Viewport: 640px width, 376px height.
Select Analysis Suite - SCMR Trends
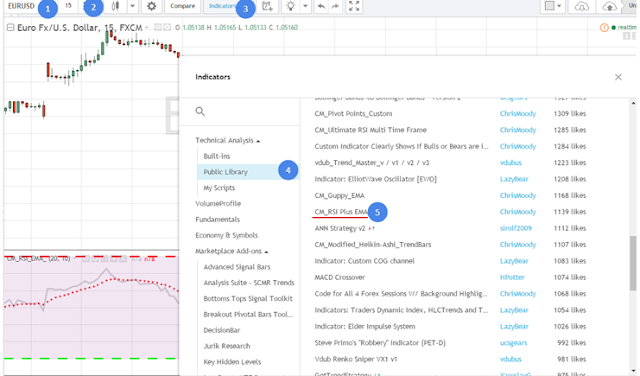(x=249, y=283)
